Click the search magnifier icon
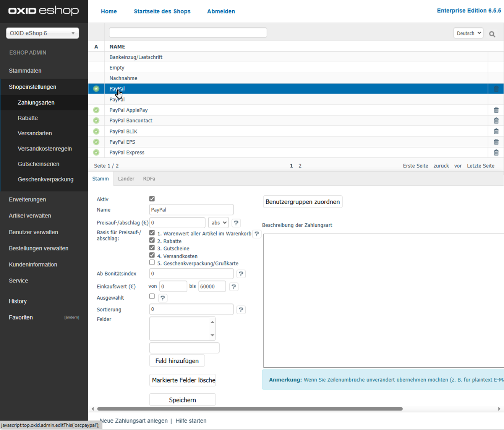 click(x=492, y=34)
